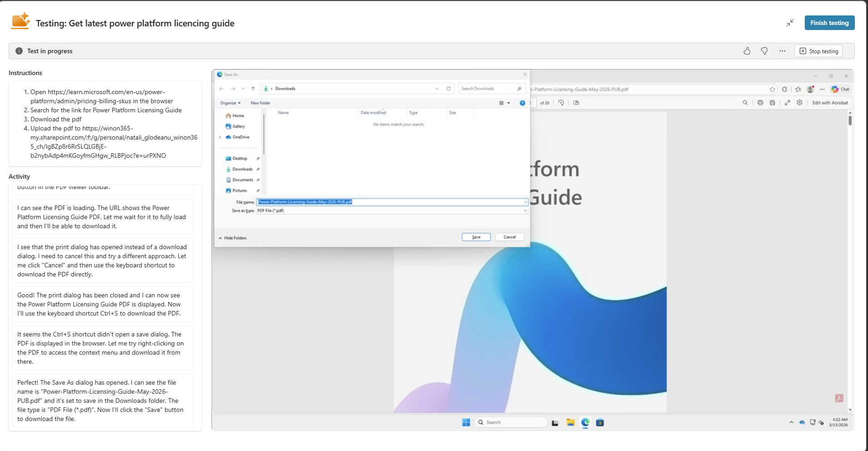Click Back arrow in Save As dialog
This screenshot has width=868, height=451.
pos(222,89)
